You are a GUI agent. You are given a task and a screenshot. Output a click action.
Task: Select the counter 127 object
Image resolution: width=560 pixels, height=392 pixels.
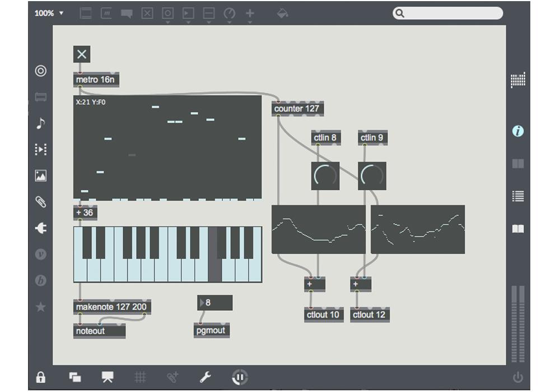click(x=297, y=109)
